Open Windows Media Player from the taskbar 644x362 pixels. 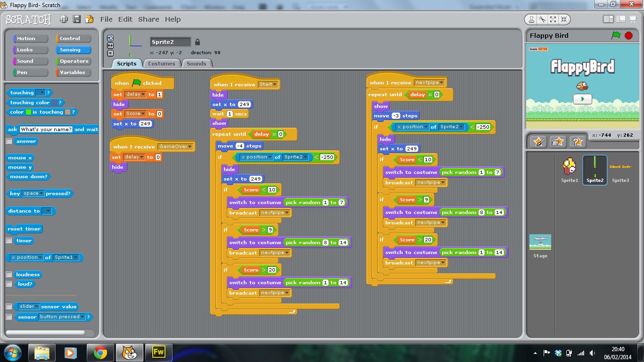coord(70,353)
